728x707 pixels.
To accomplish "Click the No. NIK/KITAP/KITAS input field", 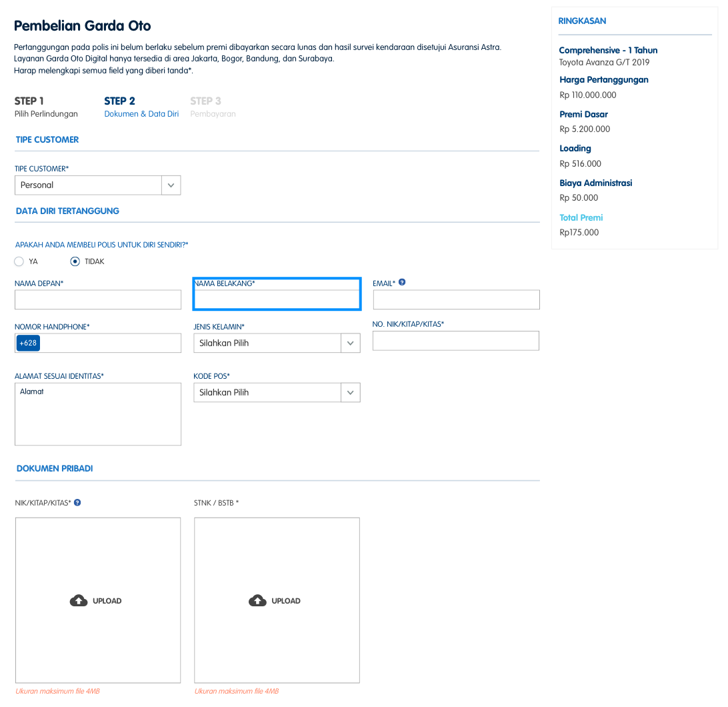I will pyautogui.click(x=456, y=340).
